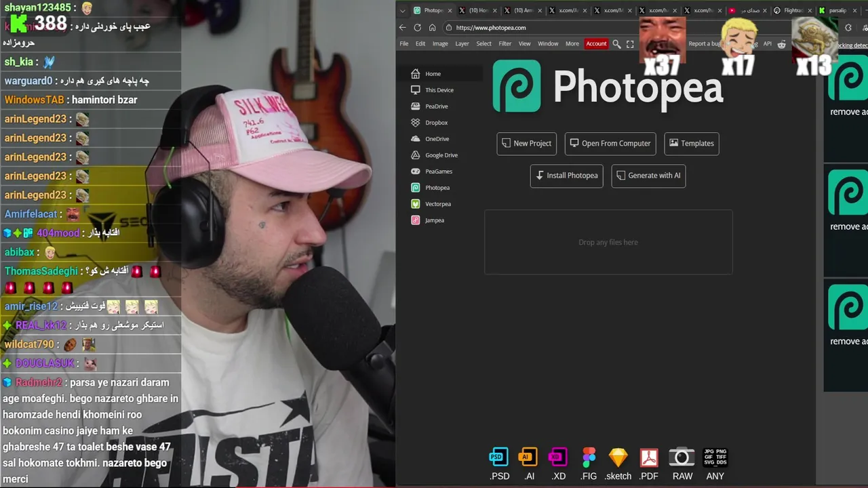Image resolution: width=868 pixels, height=488 pixels.
Task: Expand the browser tab list dropdown arrow
Action: pos(403,11)
